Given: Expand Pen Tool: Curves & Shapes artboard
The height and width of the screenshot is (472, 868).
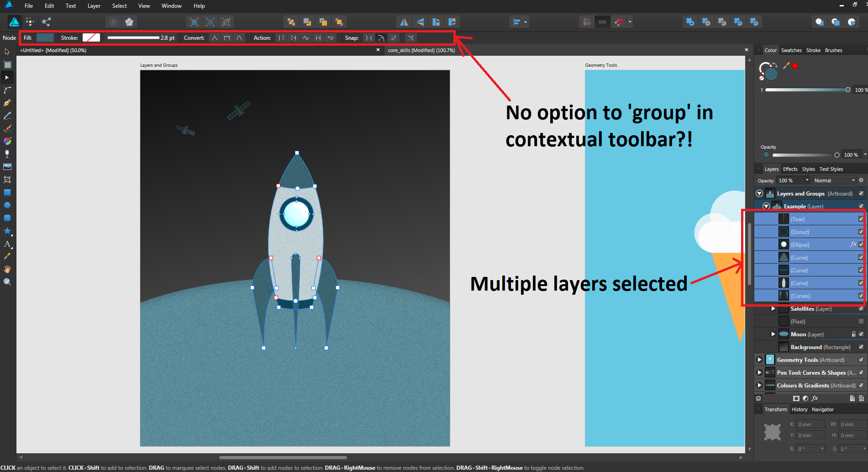Looking at the screenshot, I should 759,372.
